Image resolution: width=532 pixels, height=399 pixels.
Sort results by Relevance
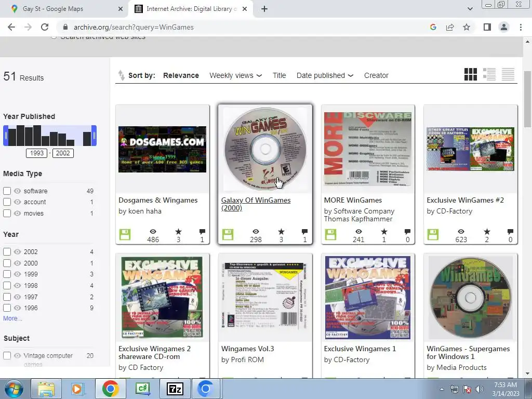tap(181, 75)
